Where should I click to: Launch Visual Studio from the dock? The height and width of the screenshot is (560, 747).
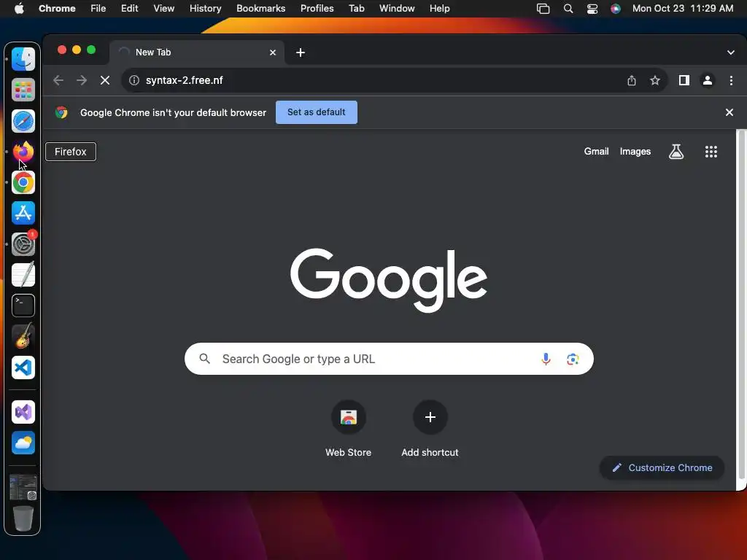pyautogui.click(x=23, y=412)
